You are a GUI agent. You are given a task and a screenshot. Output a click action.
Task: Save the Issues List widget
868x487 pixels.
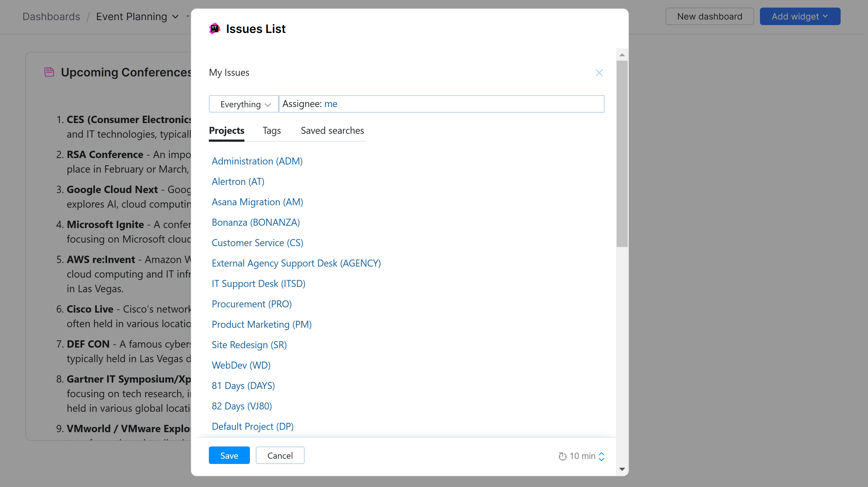coord(229,455)
